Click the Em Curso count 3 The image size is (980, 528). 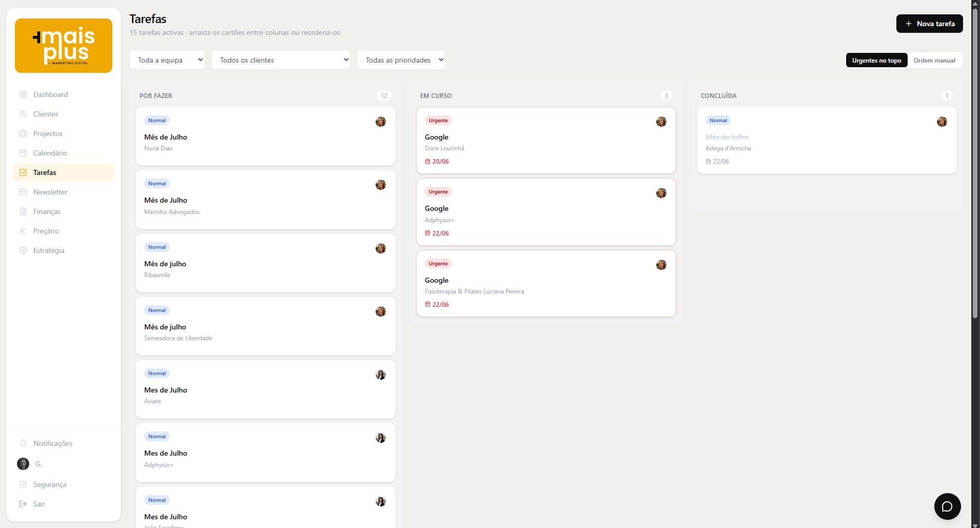pyautogui.click(x=666, y=95)
